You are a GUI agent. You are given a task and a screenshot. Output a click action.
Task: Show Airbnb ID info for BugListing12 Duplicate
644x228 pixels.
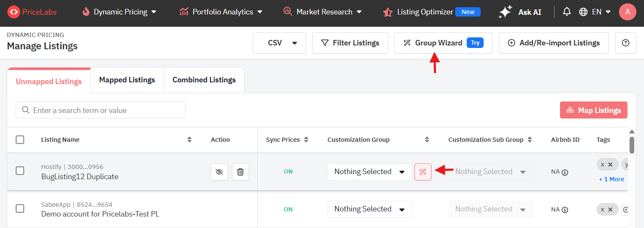565,172
